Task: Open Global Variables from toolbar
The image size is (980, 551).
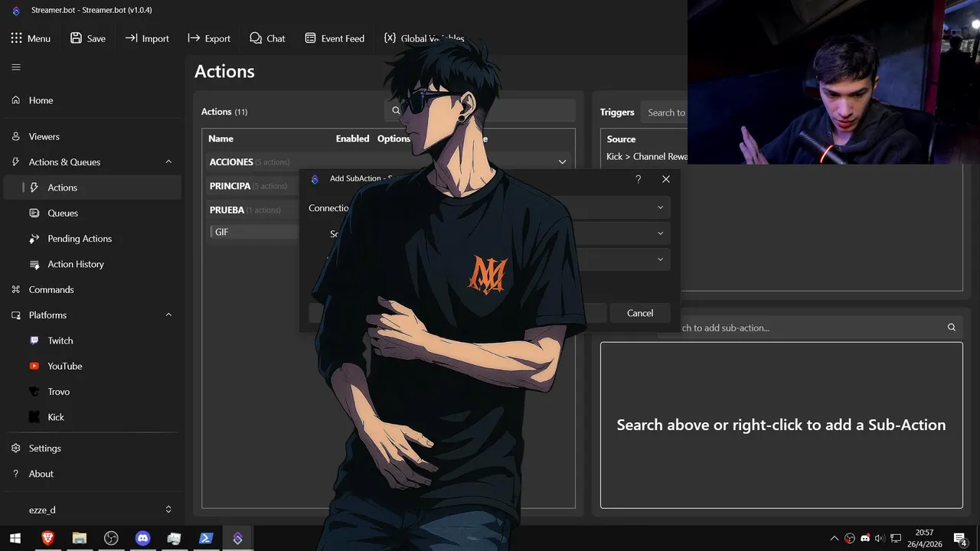Action: (423, 38)
